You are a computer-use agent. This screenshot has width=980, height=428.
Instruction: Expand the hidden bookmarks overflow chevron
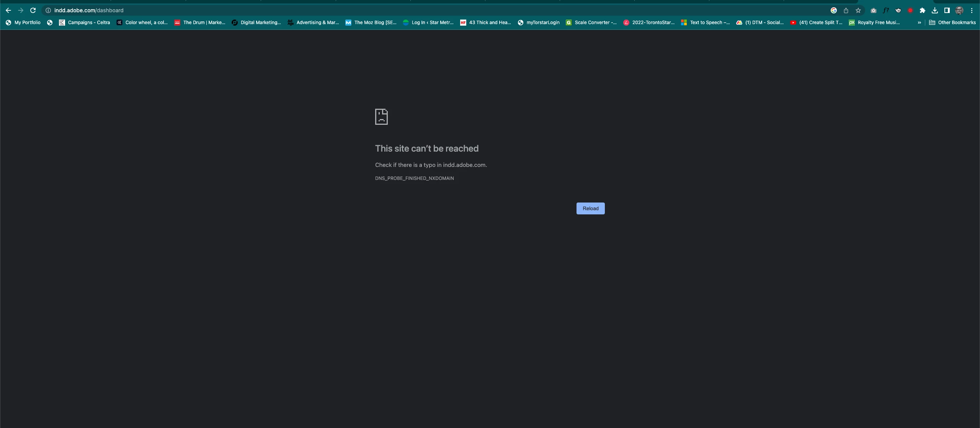click(x=919, y=23)
